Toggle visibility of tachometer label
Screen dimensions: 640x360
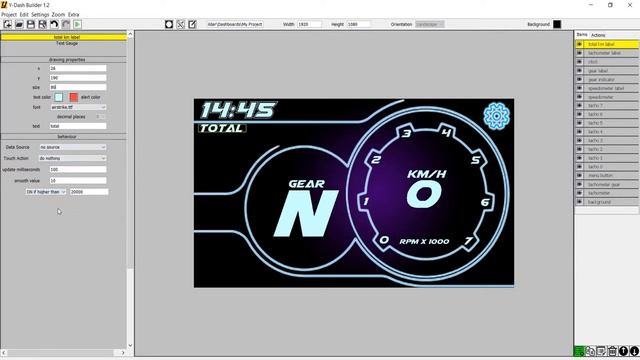(x=579, y=53)
